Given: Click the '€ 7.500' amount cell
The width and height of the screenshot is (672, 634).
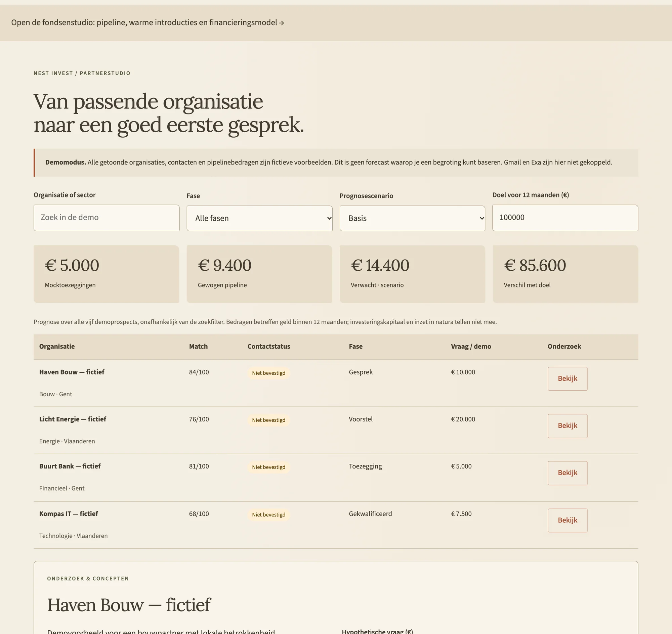Looking at the screenshot, I should tap(461, 514).
